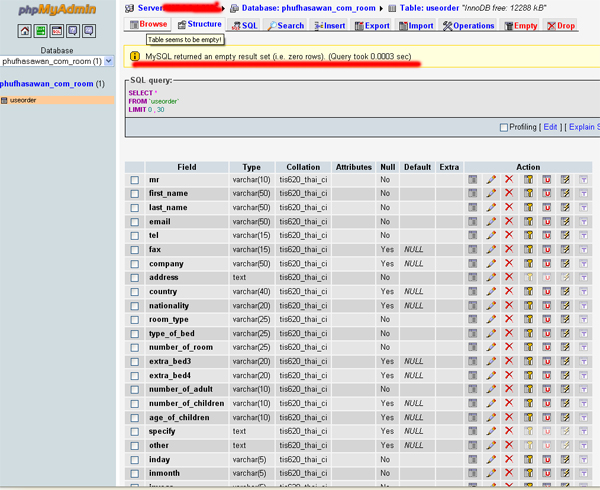Open the Search tab

pos(285,26)
